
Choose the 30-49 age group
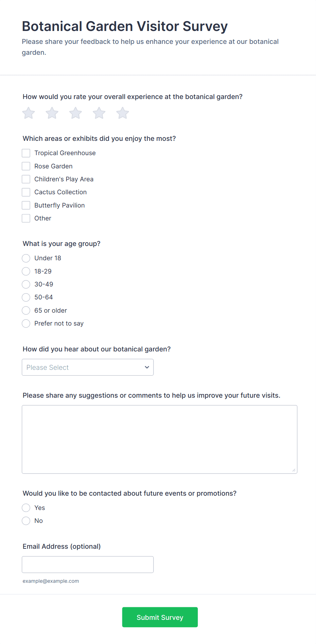26,284
